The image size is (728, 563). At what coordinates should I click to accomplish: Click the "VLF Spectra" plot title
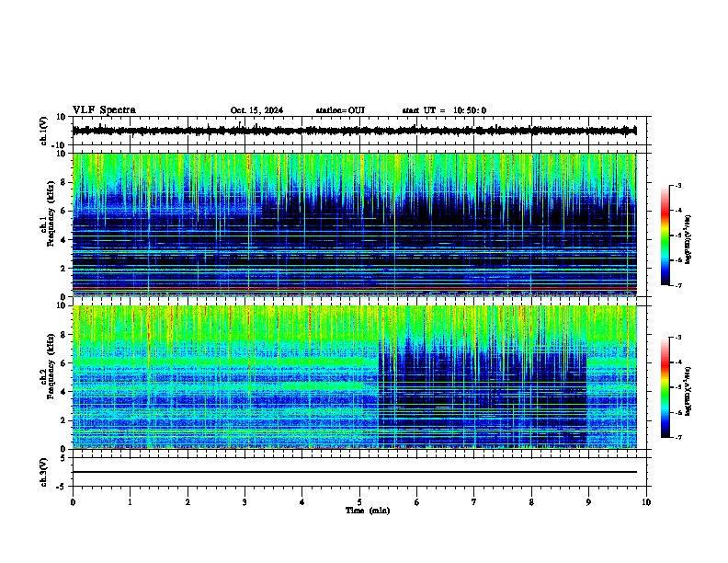(104, 110)
